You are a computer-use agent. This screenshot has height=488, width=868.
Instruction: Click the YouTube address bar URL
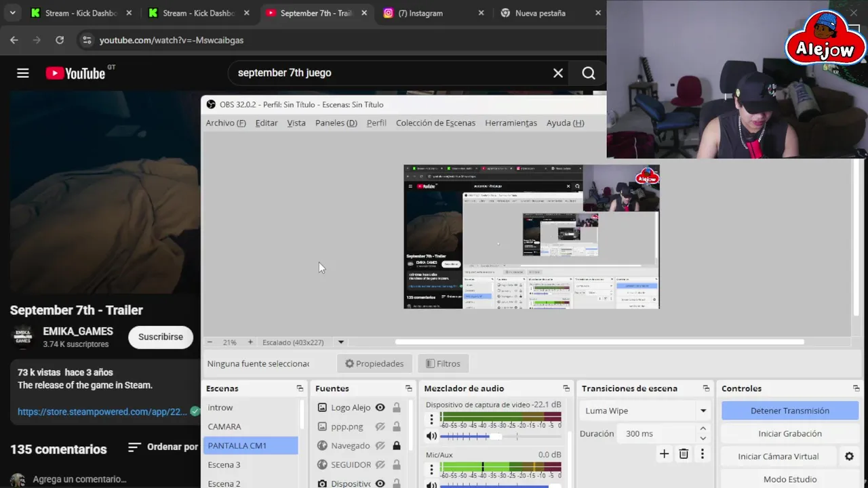[172, 40]
